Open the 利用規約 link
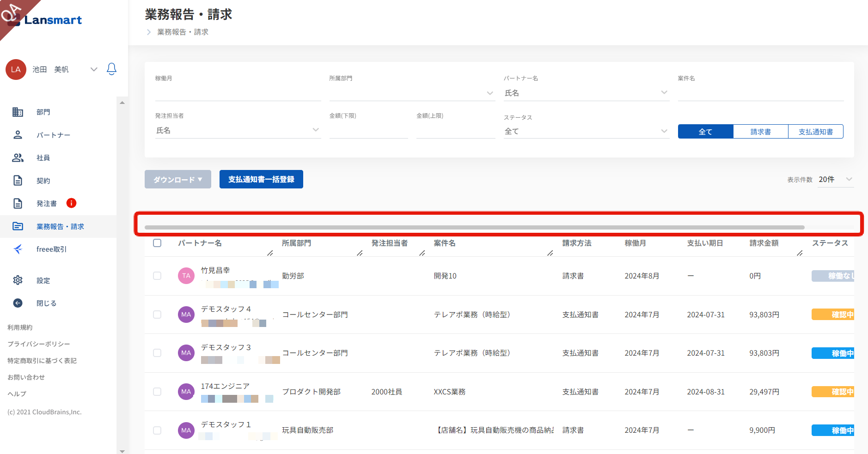The height and width of the screenshot is (454, 868). click(x=20, y=327)
